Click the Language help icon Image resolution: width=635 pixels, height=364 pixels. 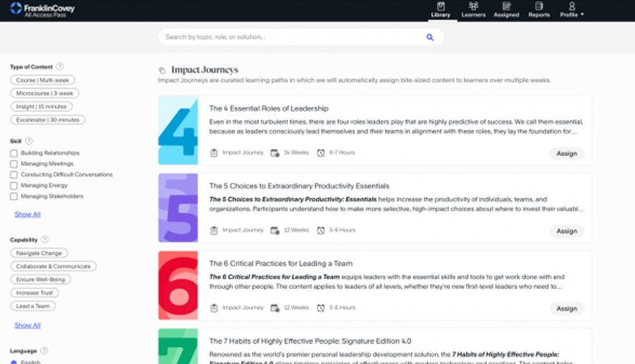(x=44, y=350)
